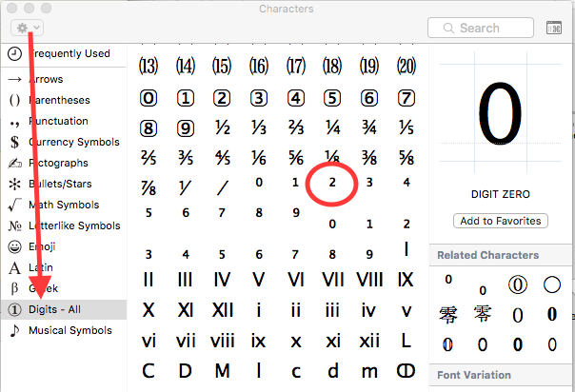
Task: Select Letterlike Symbols category
Action: point(64,225)
